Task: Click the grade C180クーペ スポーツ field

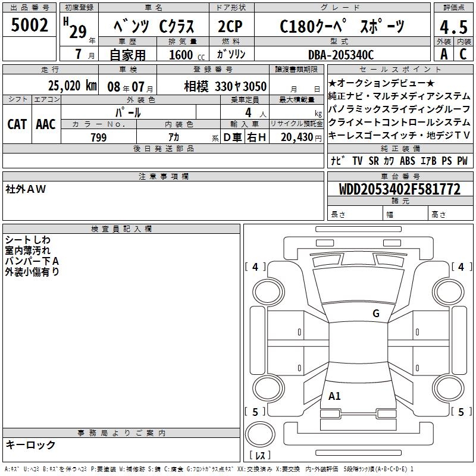Action: point(342,27)
